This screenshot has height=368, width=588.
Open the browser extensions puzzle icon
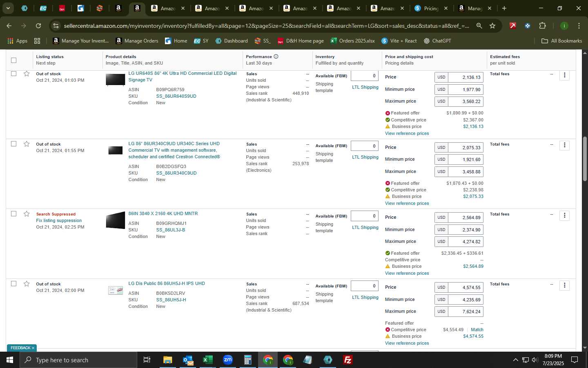542,26
